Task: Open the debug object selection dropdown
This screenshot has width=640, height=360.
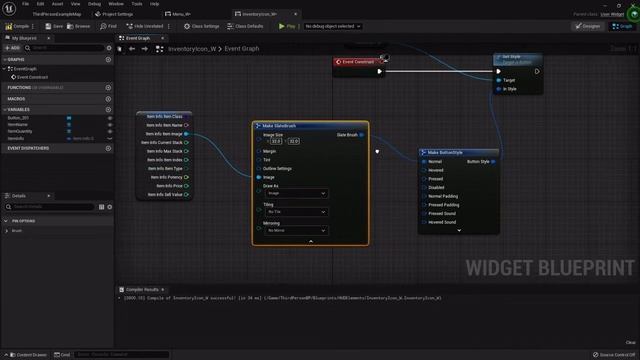Action: point(333,26)
